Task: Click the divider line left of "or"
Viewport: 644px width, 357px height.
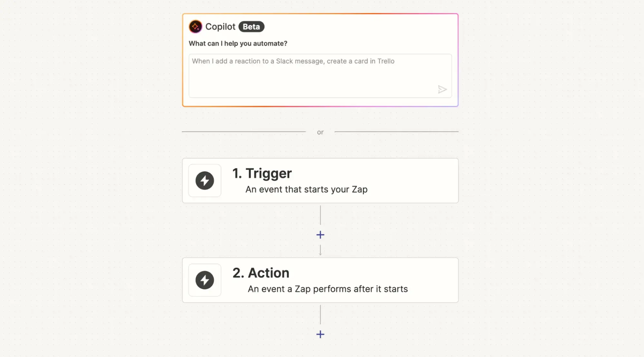Action: point(244,132)
